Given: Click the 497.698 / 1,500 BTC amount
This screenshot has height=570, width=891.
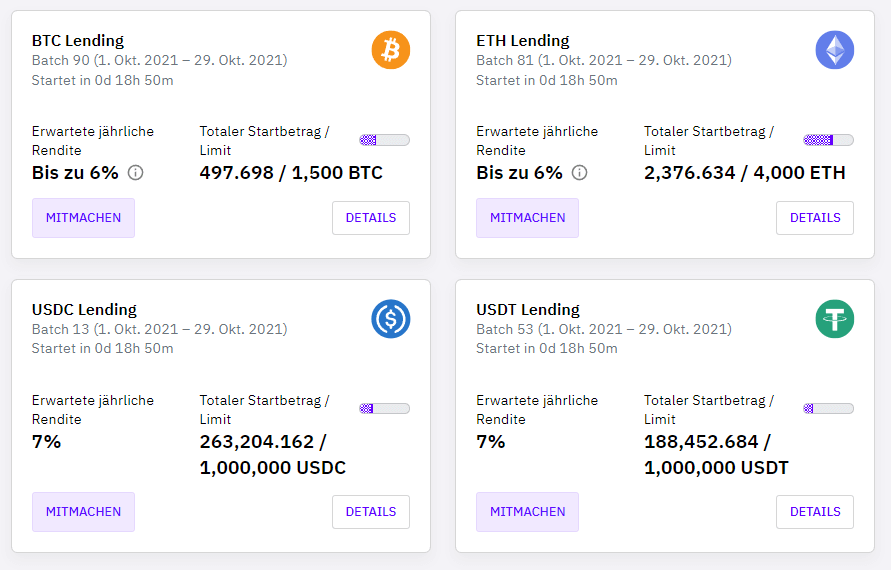Looking at the screenshot, I should click(291, 173).
